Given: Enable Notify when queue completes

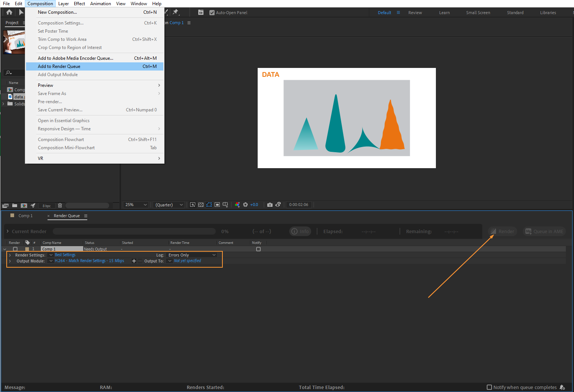Looking at the screenshot, I should click(x=489, y=387).
